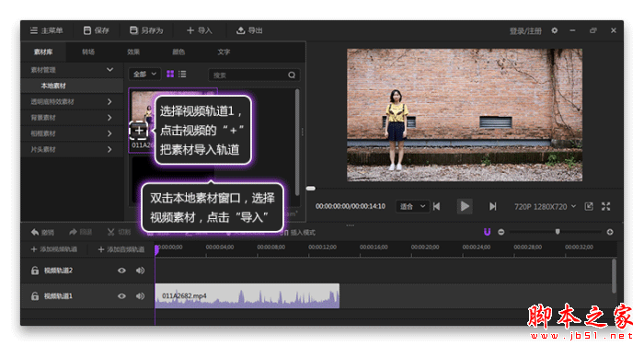This screenshot has width=644, height=346.
Task: Click the preview progress slider handle
Action: coord(311,189)
